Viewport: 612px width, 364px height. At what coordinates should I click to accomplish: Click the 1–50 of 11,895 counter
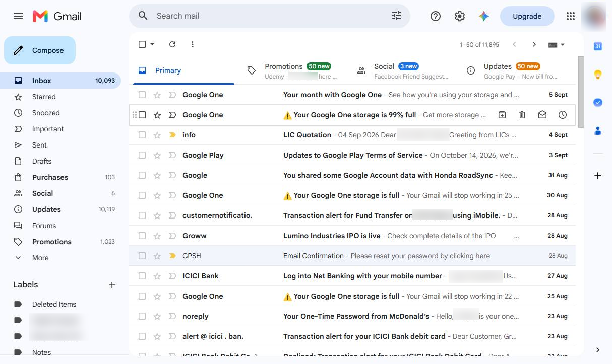[x=479, y=45]
